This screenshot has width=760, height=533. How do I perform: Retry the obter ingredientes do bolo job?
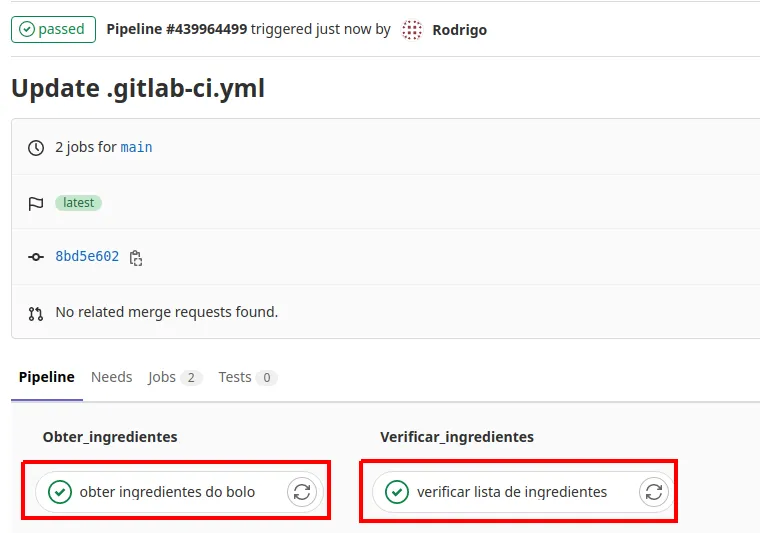click(302, 492)
